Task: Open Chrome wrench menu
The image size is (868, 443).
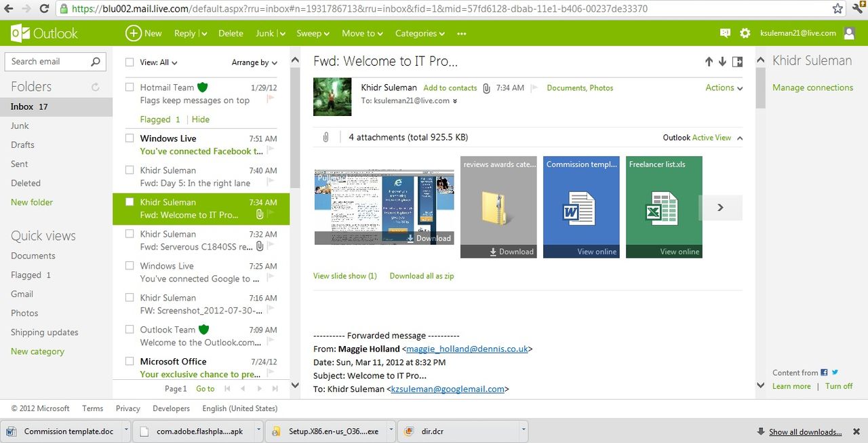Action: pyautogui.click(x=857, y=9)
